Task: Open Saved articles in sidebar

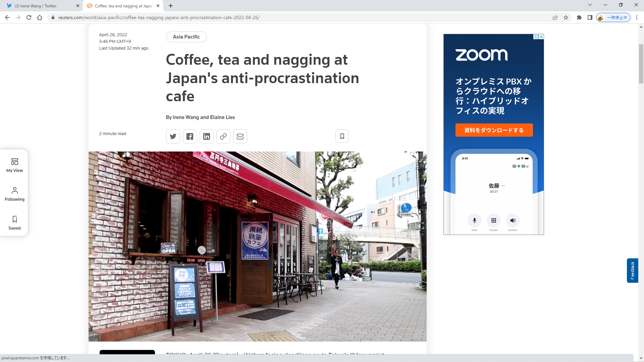Action: click(x=14, y=223)
